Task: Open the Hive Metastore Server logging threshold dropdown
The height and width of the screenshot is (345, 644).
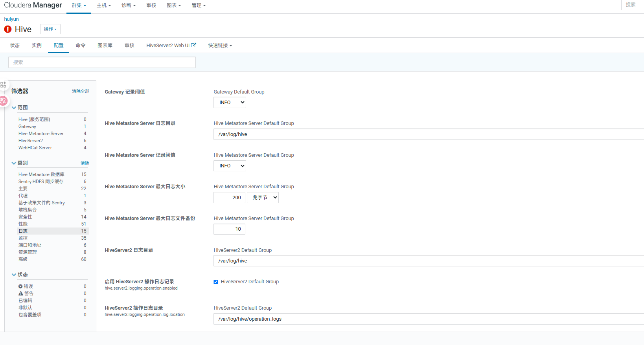Action: [230, 166]
